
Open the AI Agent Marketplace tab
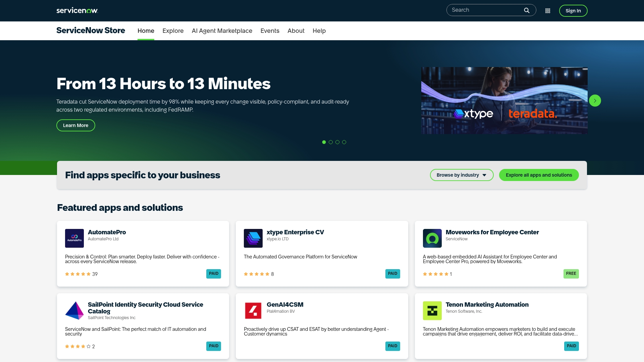click(x=222, y=31)
